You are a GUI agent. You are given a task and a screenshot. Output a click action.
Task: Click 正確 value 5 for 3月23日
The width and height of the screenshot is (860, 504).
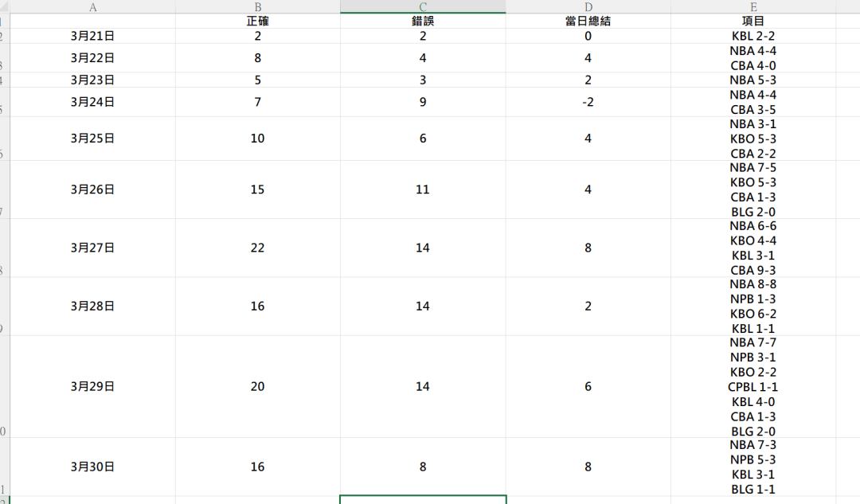point(258,80)
